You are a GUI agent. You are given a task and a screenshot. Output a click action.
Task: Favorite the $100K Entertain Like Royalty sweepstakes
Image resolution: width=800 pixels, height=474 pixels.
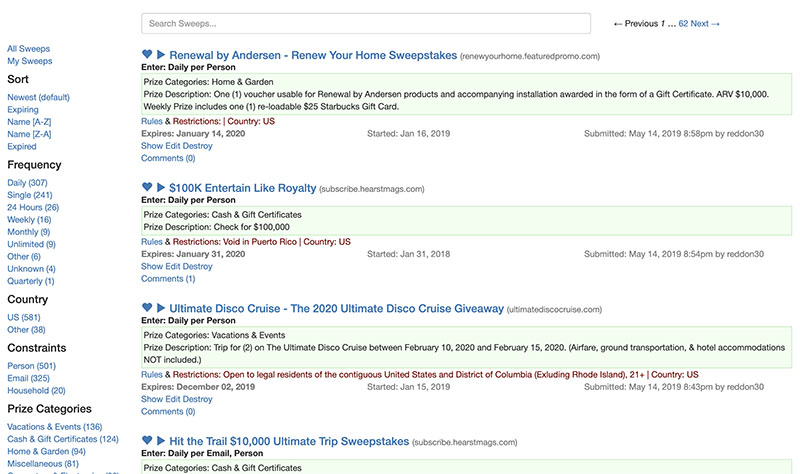[x=147, y=188]
